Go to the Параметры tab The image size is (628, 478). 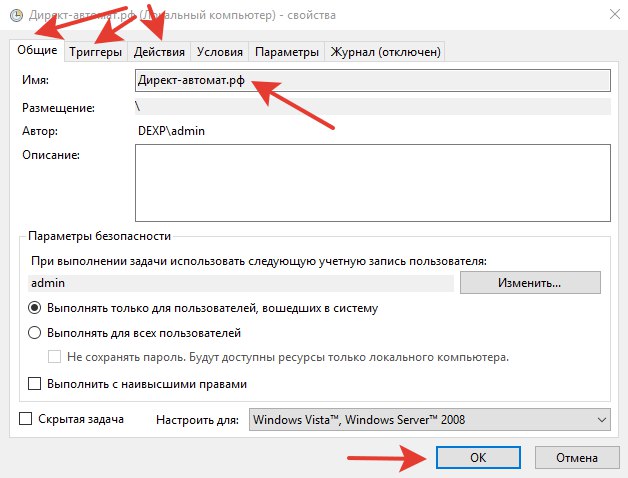[286, 52]
